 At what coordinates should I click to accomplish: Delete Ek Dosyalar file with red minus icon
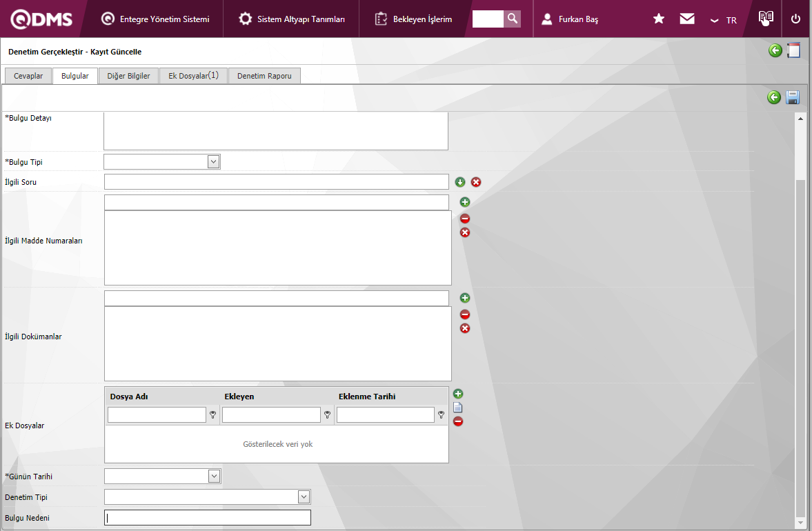[458, 421]
